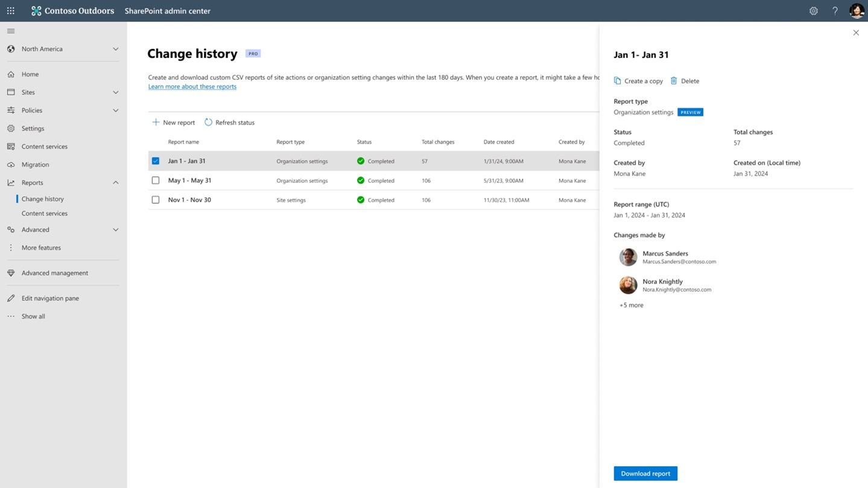Viewport: 868px width, 488px height.
Task: Collapse navigation with the hamburger icon
Action: click(11, 31)
